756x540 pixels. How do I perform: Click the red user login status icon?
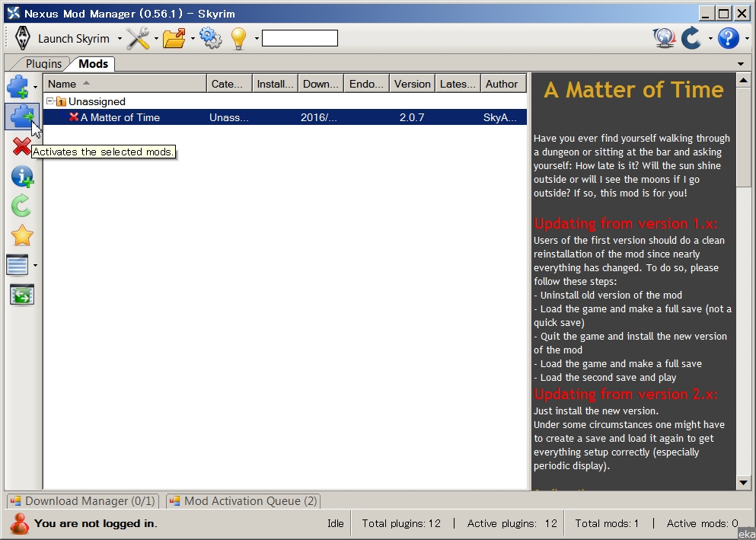pos(19,523)
